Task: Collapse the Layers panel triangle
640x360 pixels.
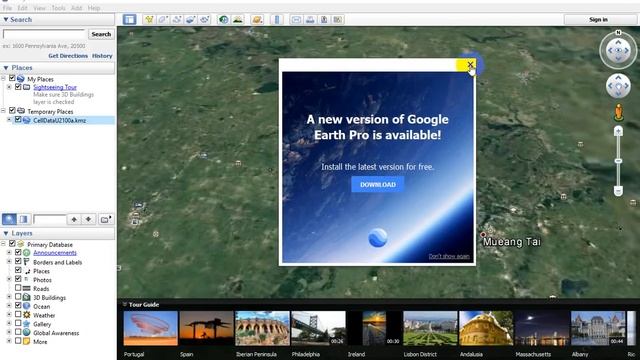Action: 6,233
